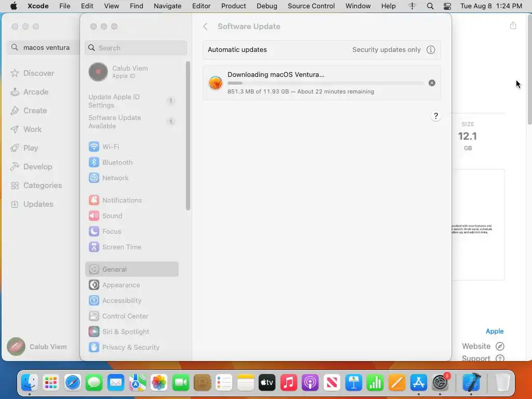Viewport: 532px width, 399px height.
Task: Select General in System Settings sidebar
Action: click(x=131, y=269)
